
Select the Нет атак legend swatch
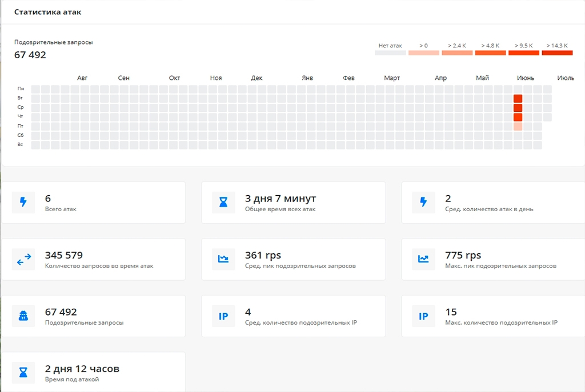(390, 53)
